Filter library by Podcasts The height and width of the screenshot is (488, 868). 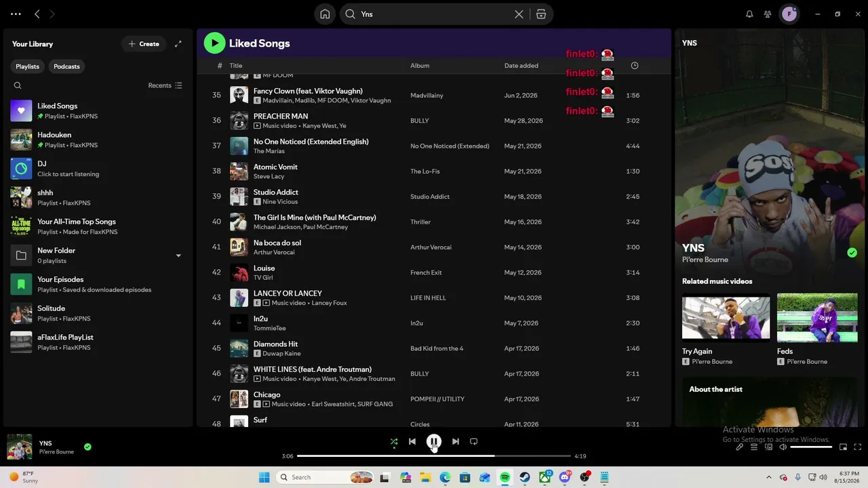(66, 66)
